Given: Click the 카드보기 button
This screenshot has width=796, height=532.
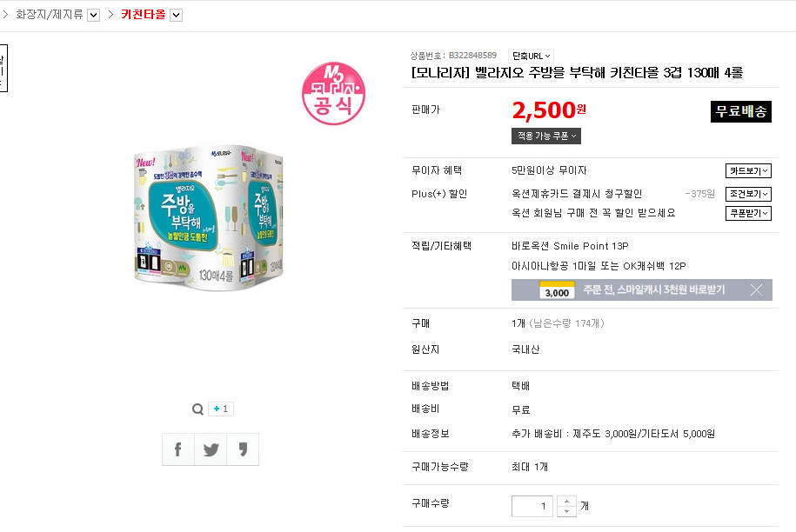Looking at the screenshot, I should (748, 171).
